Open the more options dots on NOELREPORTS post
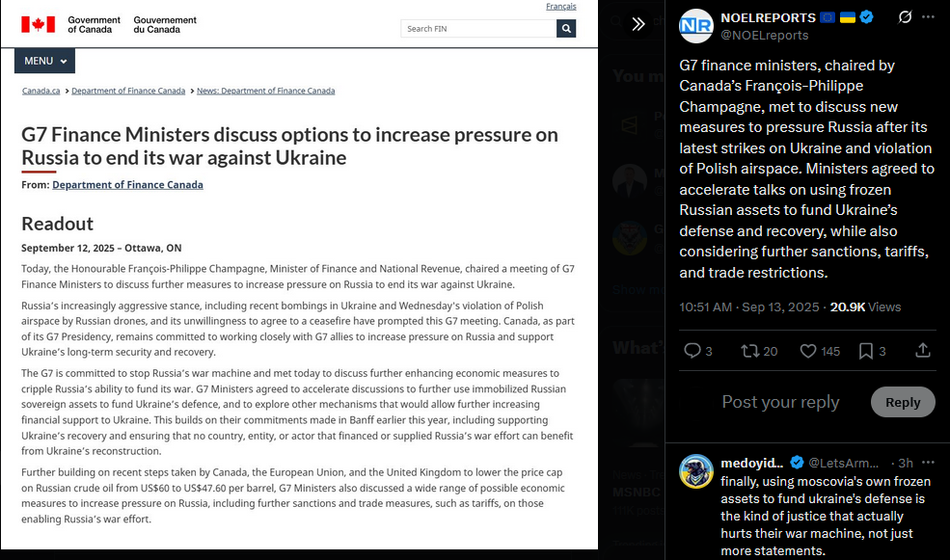Screen dimensions: 950x560 click(928, 17)
